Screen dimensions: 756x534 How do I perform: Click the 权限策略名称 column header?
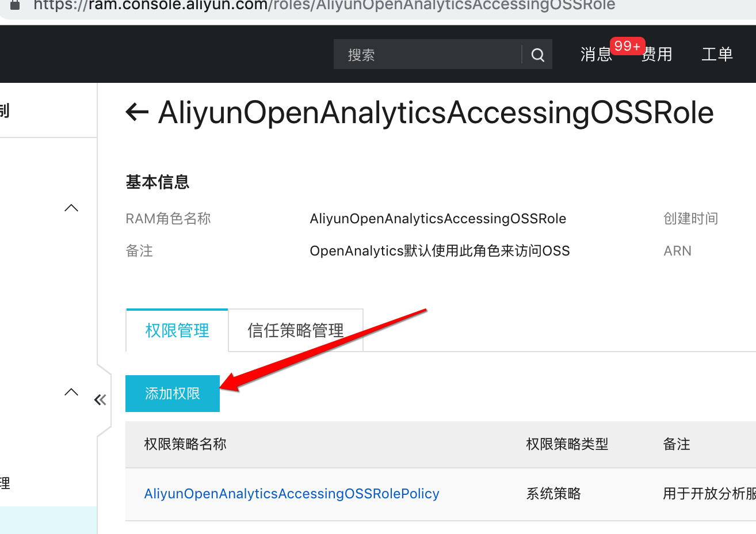(x=185, y=444)
